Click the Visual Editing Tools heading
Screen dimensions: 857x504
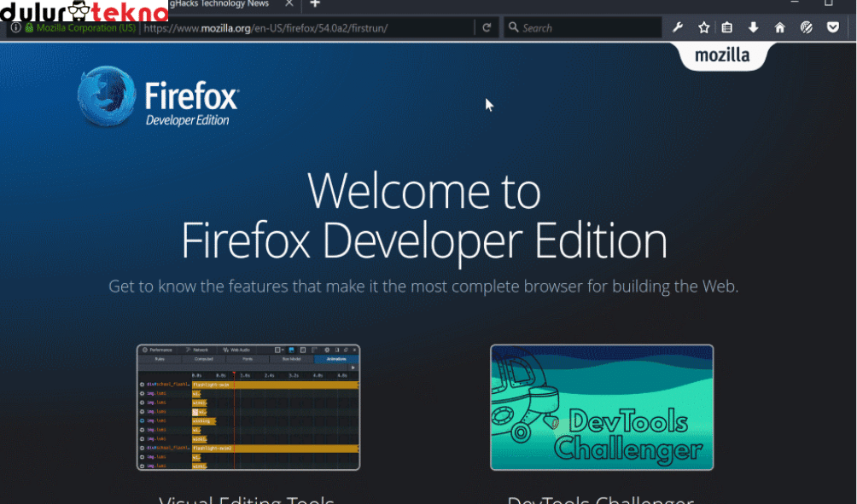[247, 499]
